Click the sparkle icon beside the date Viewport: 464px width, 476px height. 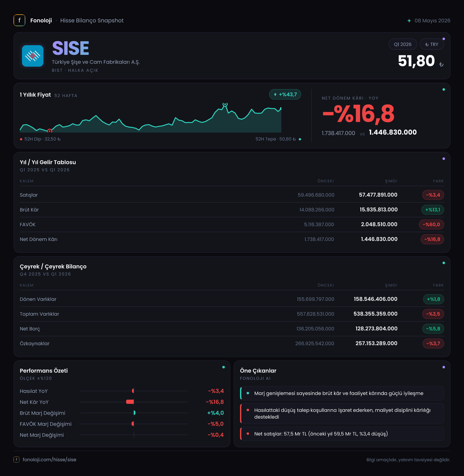tap(409, 21)
